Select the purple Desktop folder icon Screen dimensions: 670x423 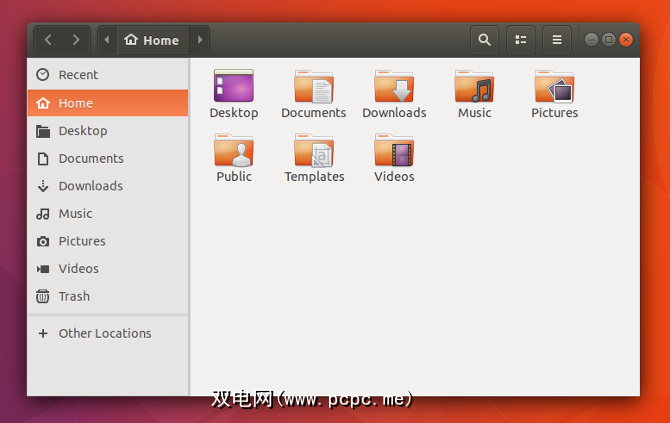tap(234, 86)
